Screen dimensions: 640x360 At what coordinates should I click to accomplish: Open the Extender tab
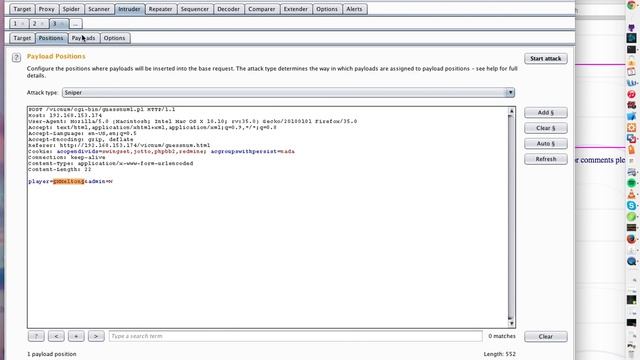point(296,9)
